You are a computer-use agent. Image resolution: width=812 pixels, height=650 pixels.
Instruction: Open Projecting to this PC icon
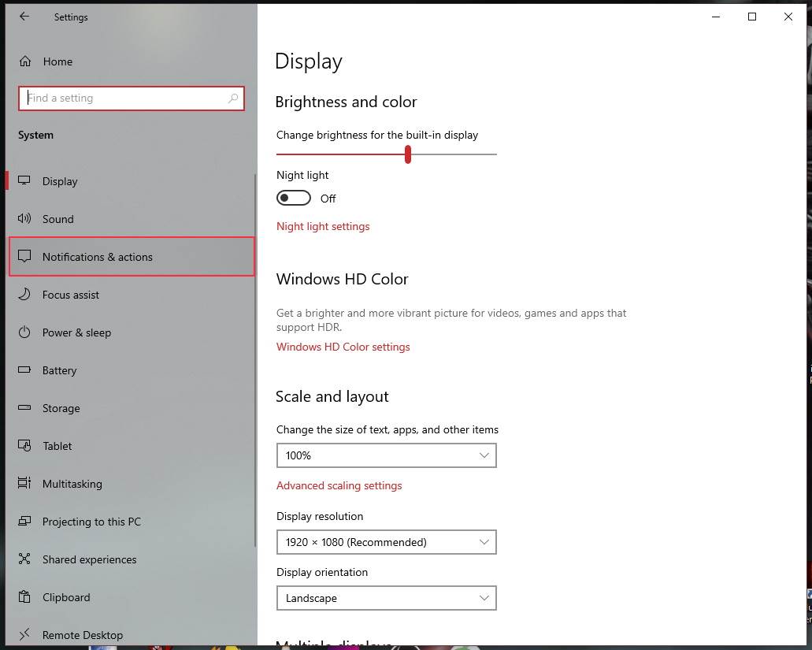(24, 522)
